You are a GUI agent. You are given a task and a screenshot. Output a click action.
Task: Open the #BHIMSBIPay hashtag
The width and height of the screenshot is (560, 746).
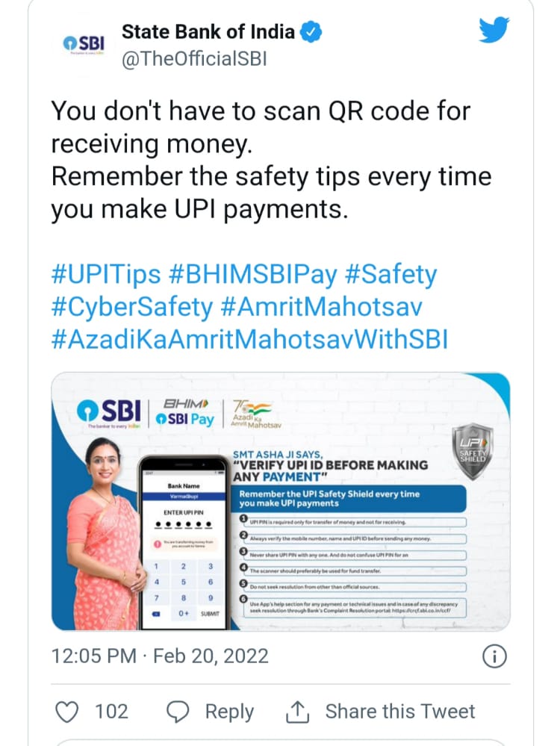(252, 275)
